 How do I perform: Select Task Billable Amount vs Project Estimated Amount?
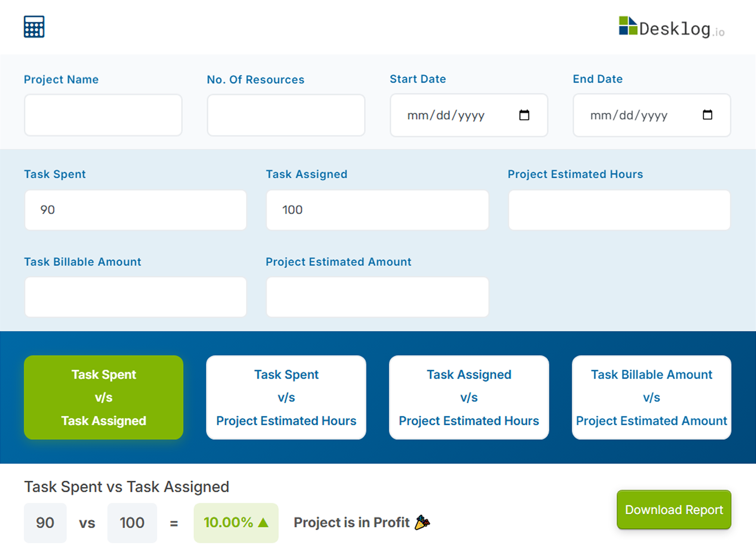651,397
